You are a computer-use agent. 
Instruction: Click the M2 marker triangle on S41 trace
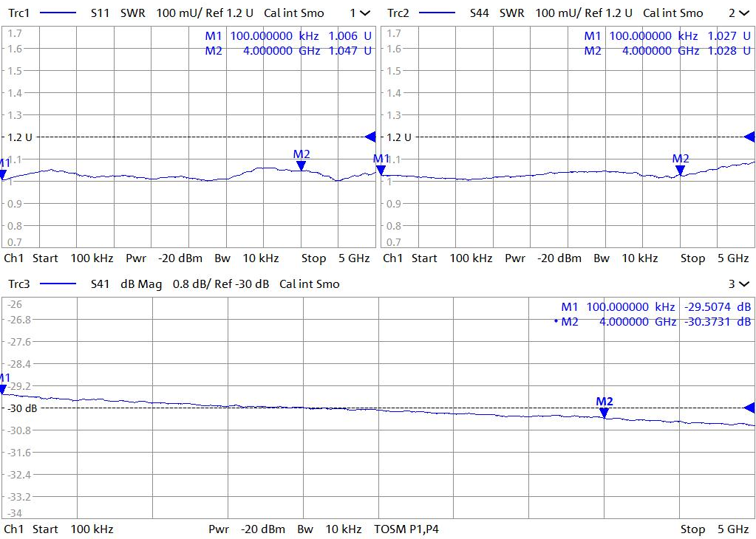point(605,413)
